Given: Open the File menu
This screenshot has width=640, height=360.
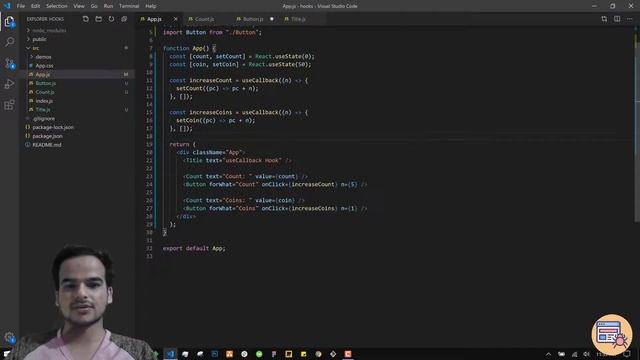Looking at the screenshot, I should [x=21, y=6].
